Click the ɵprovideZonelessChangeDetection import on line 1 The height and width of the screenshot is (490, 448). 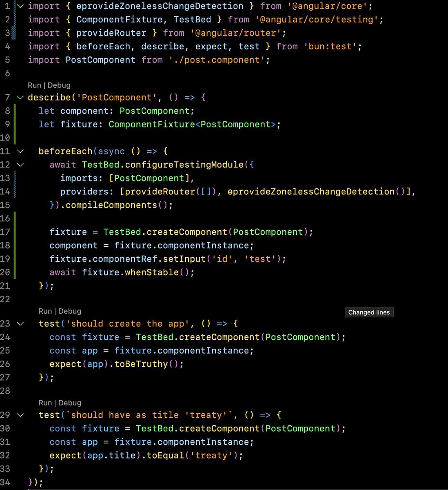(x=160, y=6)
